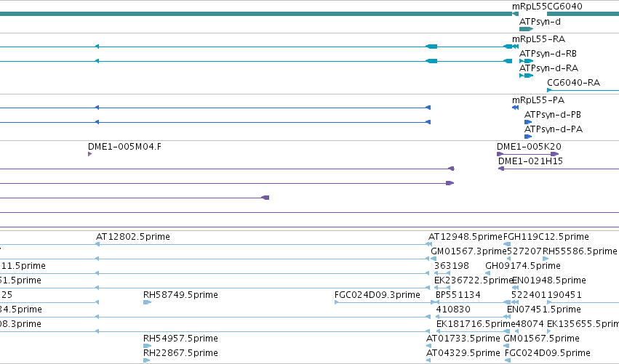Image resolution: width=619 pixels, height=364 pixels.
Task: Select the ATPsyn-d-PB protein glyph
Action: pyautogui.click(x=528, y=122)
